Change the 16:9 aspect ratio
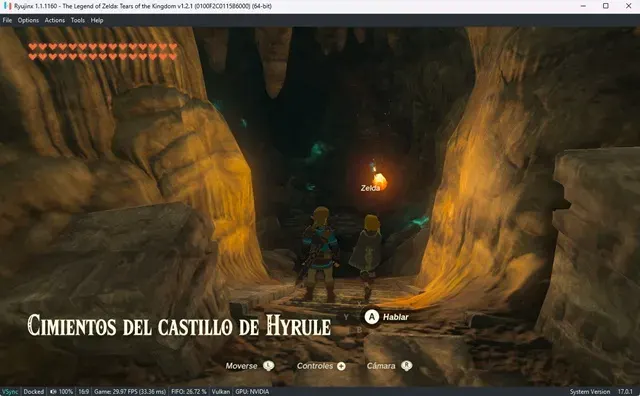Viewport: 640px width, 396px height. [83, 392]
